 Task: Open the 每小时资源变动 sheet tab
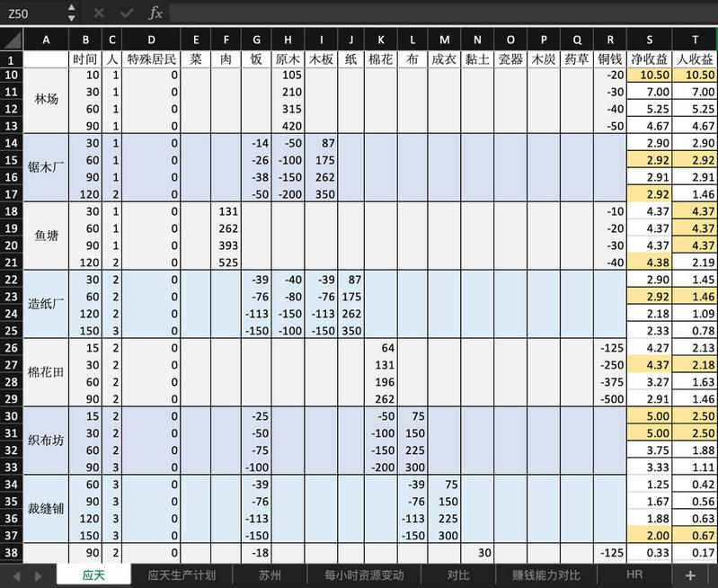coord(364,575)
